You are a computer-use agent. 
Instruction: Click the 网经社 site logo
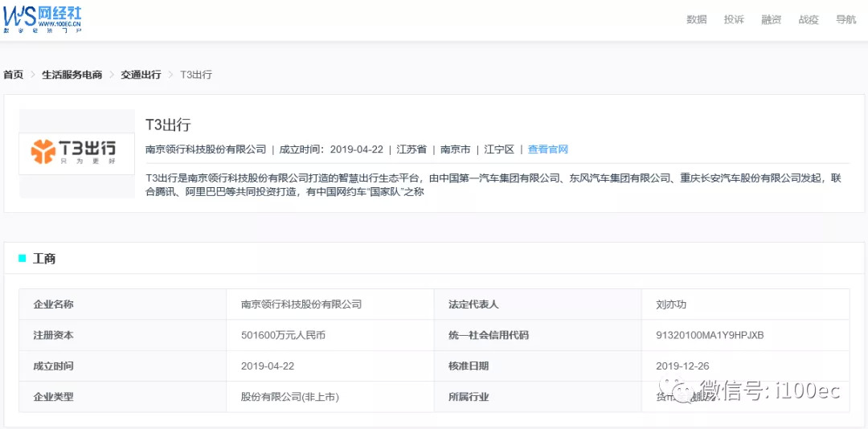43,18
